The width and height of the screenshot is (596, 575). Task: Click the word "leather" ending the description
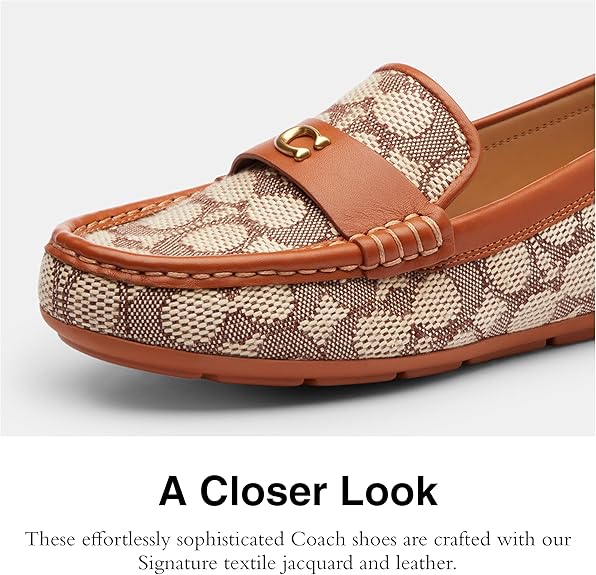[426, 562]
